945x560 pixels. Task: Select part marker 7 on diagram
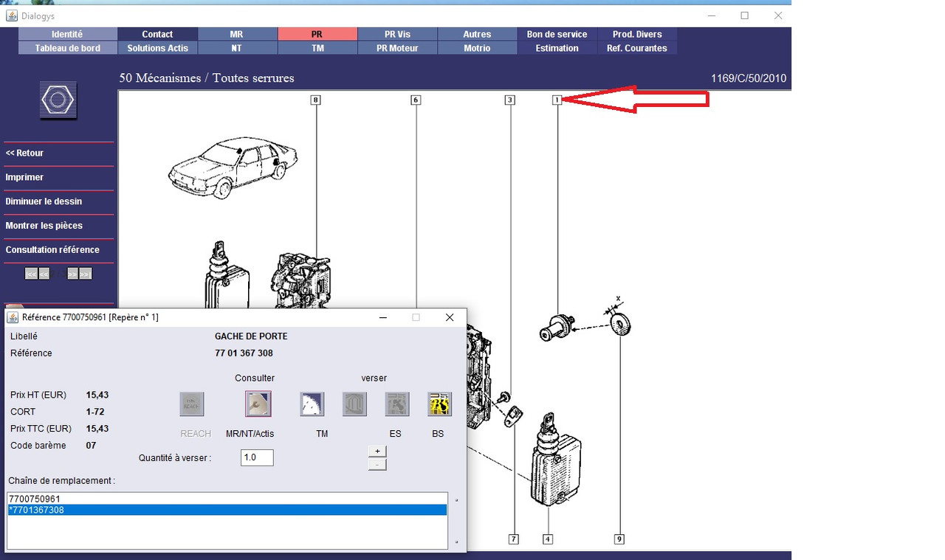pyautogui.click(x=514, y=539)
